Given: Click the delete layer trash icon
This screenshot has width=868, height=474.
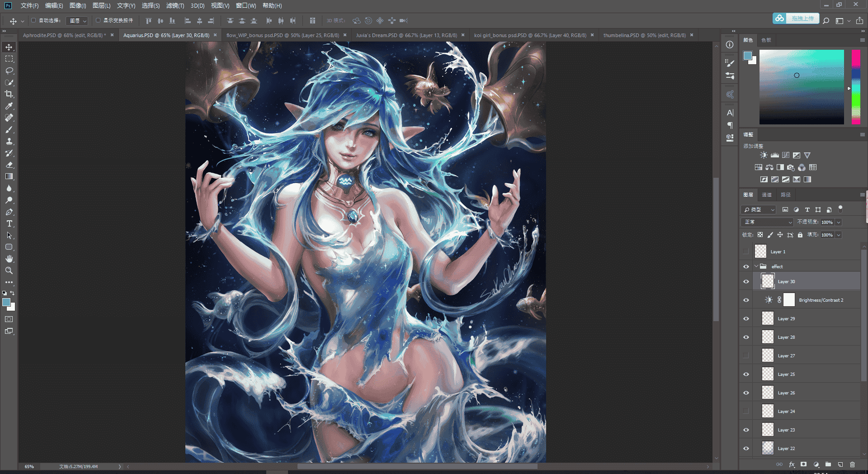Looking at the screenshot, I should [852, 464].
